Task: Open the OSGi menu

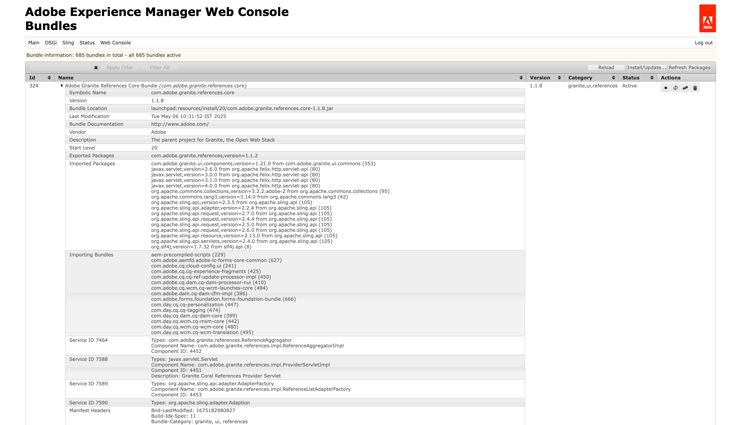Action: pyautogui.click(x=51, y=43)
